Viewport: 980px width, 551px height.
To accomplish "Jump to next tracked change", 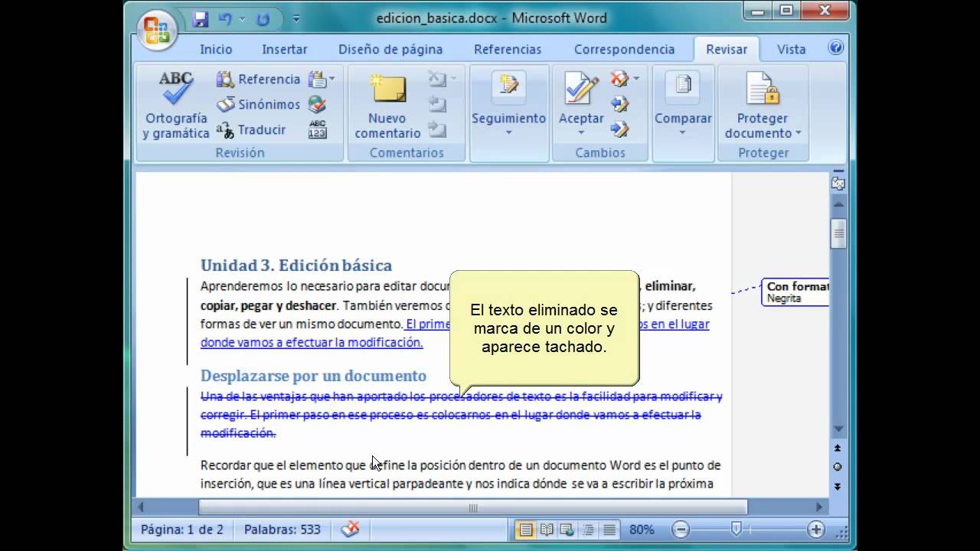I will (x=620, y=129).
